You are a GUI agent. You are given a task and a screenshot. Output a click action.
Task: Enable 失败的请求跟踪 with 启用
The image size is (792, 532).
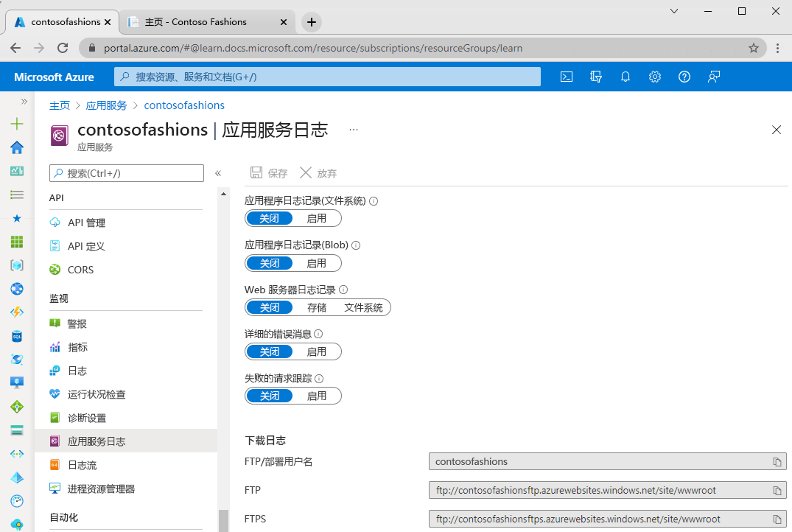pos(317,396)
